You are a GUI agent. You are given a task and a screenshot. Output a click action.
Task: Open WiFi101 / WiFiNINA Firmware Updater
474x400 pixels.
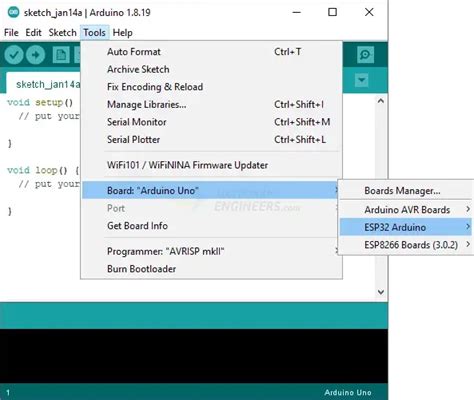tap(211, 165)
